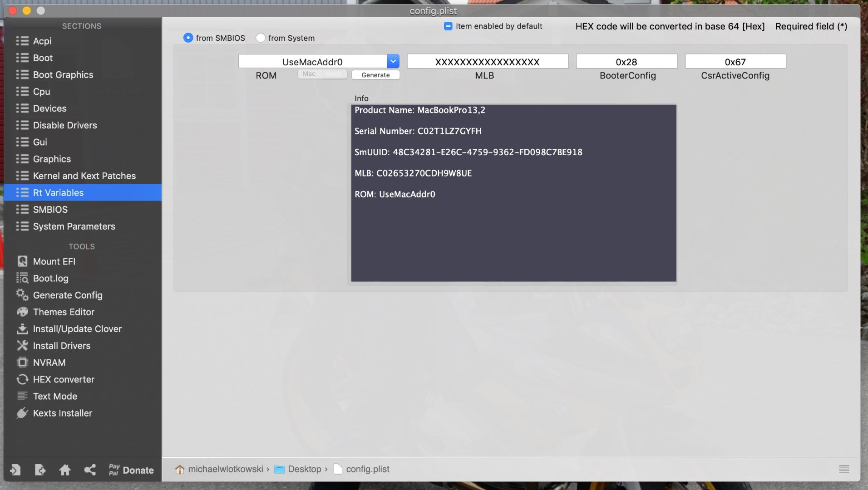
Task: Open Kexts Installer plug icon
Action: tap(22, 413)
